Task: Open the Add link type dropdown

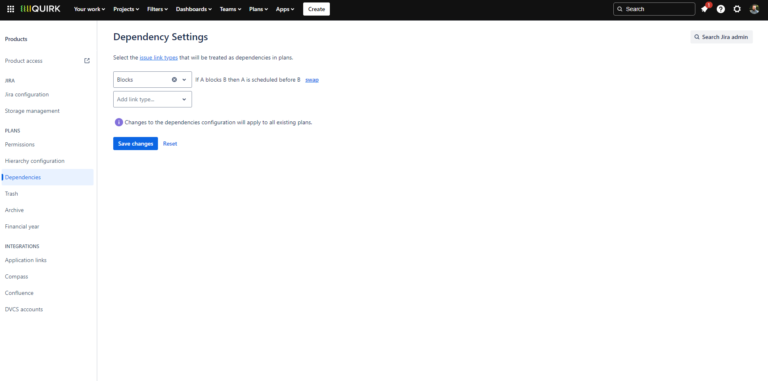Action: (152, 99)
